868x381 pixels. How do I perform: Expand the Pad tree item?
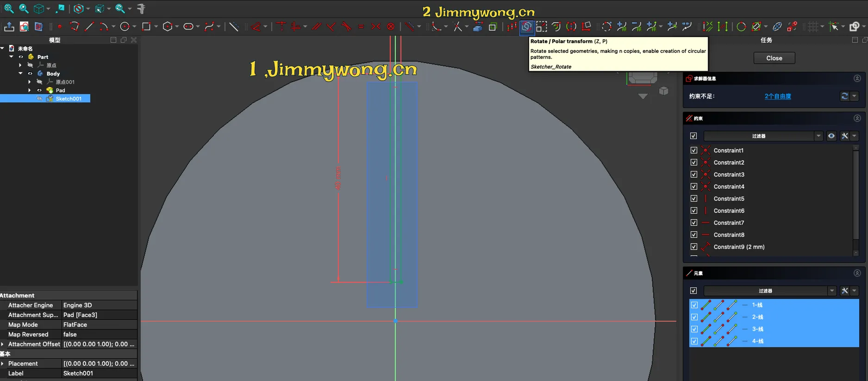[30, 90]
